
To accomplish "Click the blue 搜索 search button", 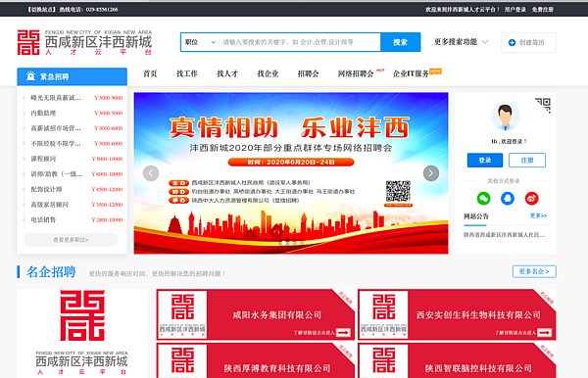I will coord(400,42).
